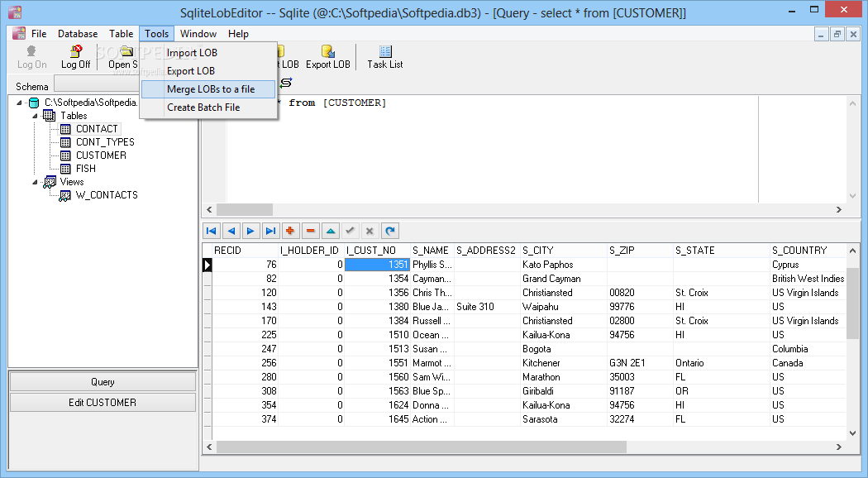
Task: Choose Export LOB from Tools menu
Action: tap(208, 71)
